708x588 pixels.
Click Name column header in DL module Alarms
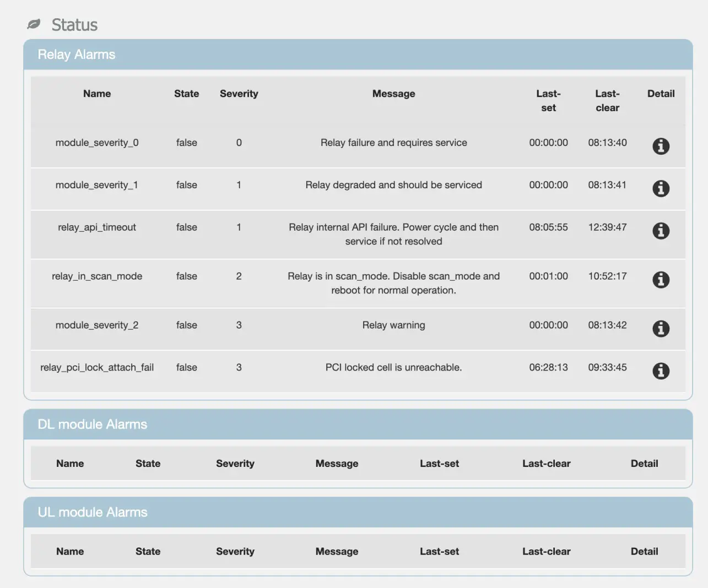coord(70,464)
